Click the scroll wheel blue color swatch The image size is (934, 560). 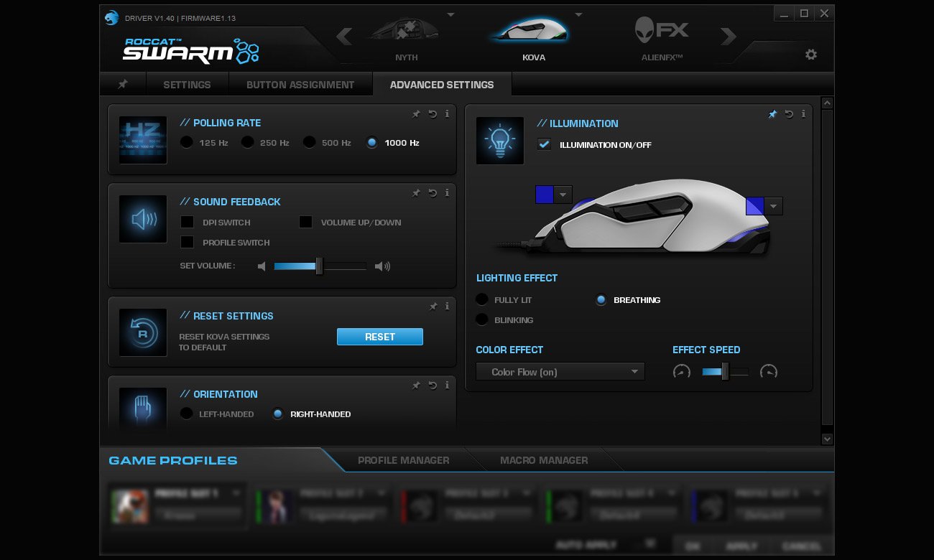pos(545,195)
